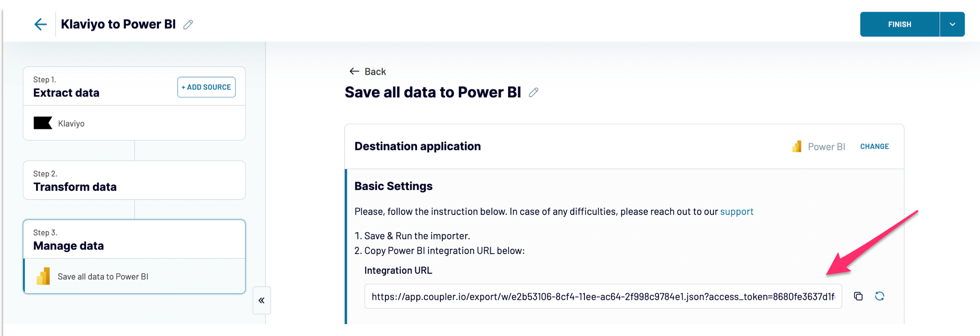Screen dimensions: 980x336
Task: Go back using the top-left arrow
Action: point(41,24)
